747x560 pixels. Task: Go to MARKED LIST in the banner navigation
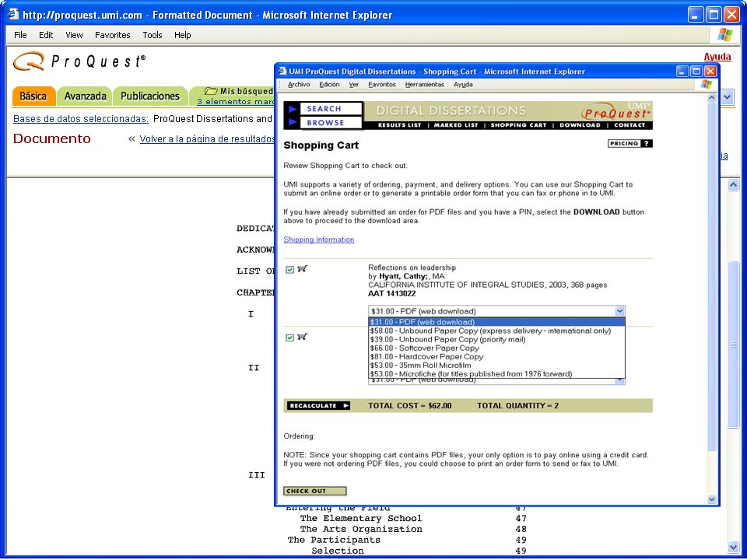[456, 125]
